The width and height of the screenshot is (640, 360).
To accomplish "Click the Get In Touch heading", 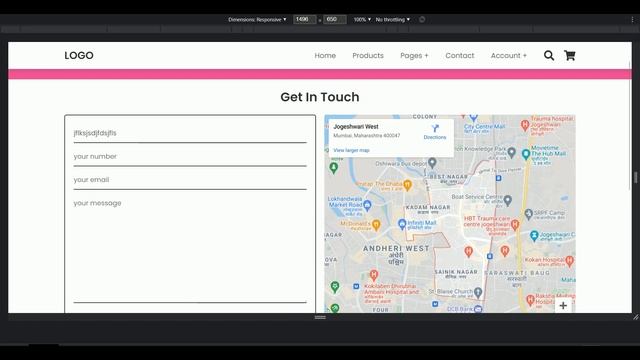I will point(320,97).
